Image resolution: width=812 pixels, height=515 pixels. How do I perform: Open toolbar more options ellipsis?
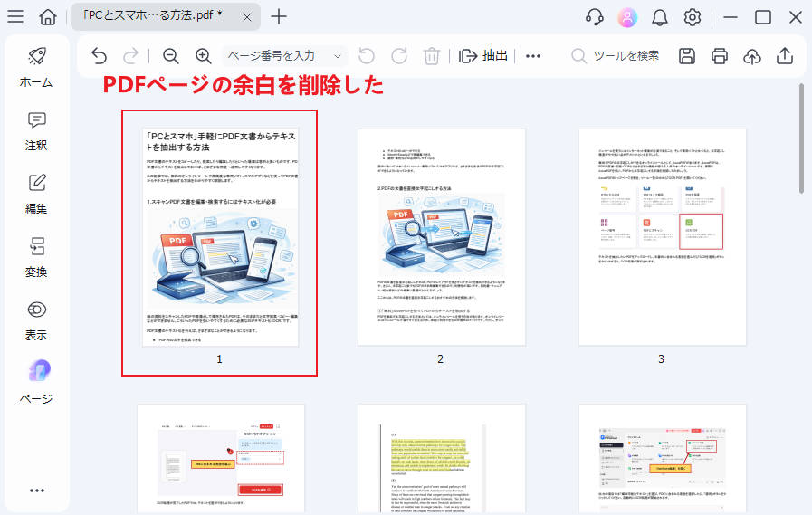click(533, 56)
